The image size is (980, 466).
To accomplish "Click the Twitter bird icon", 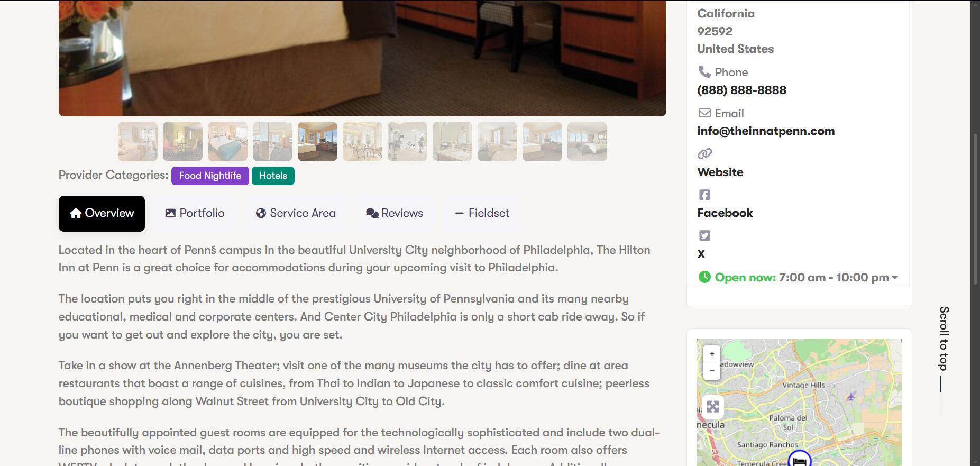I will 704,235.
